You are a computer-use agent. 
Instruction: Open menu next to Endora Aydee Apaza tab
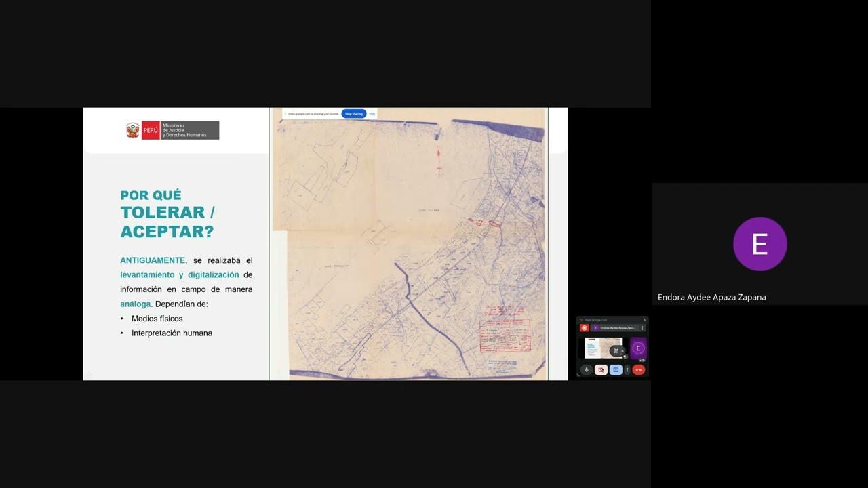click(642, 328)
